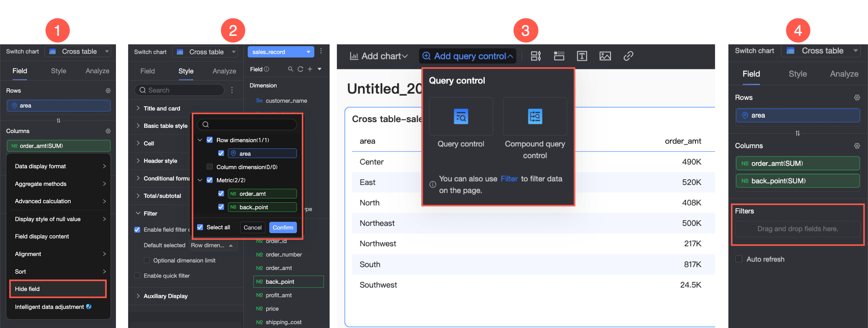The image size is (868, 328).
Task: Click the refresh icon beside Field header
Action: point(300,69)
